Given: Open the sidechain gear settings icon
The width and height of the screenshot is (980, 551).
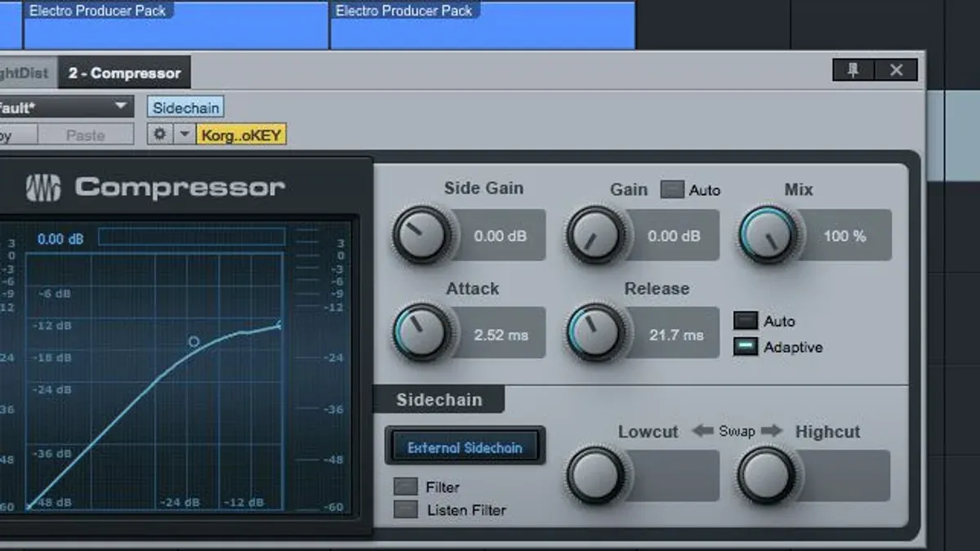Looking at the screenshot, I should coord(160,134).
